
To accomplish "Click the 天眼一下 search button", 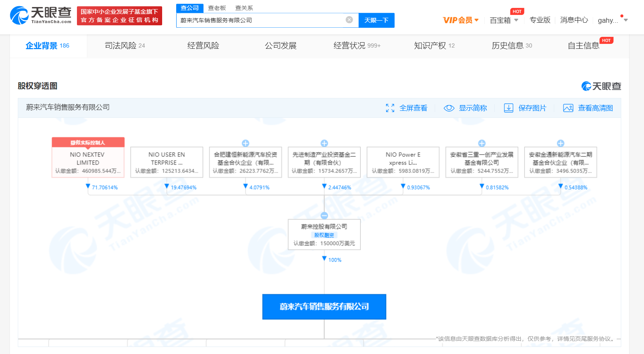I will click(x=376, y=20).
